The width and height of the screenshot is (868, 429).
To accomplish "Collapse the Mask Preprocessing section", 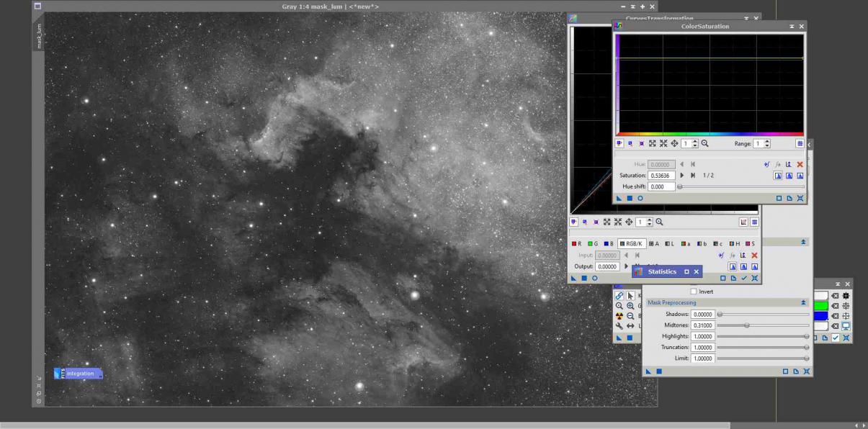I will click(x=804, y=302).
